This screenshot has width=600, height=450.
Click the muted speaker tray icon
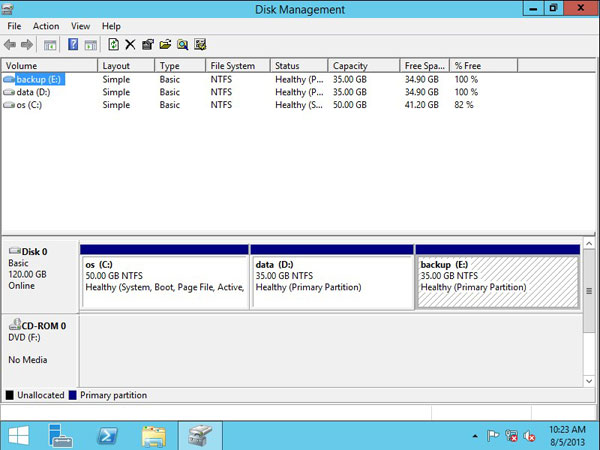tap(529, 435)
